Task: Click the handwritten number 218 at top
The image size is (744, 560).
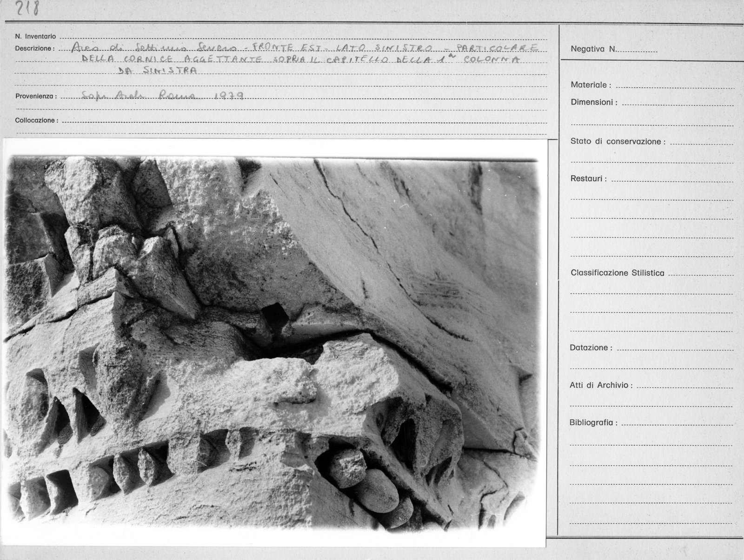Action: [28, 8]
